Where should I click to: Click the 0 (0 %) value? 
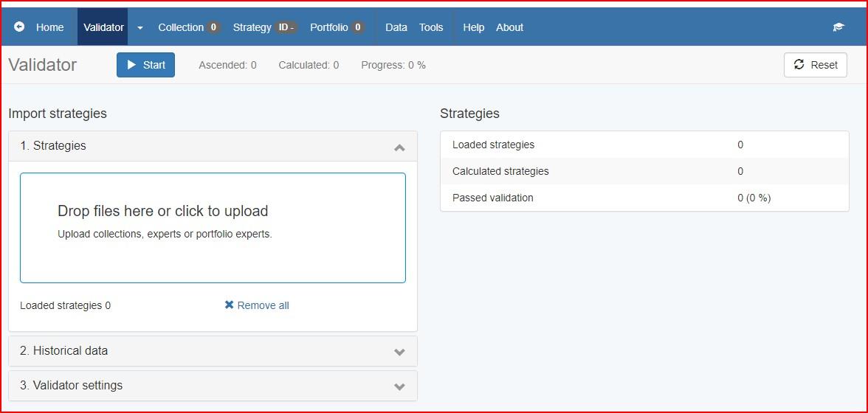coord(754,198)
